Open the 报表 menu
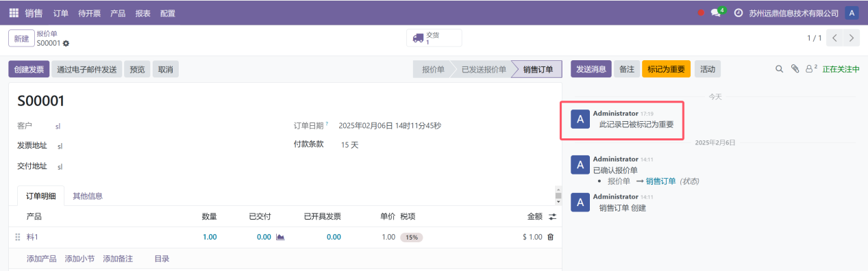 (142, 13)
